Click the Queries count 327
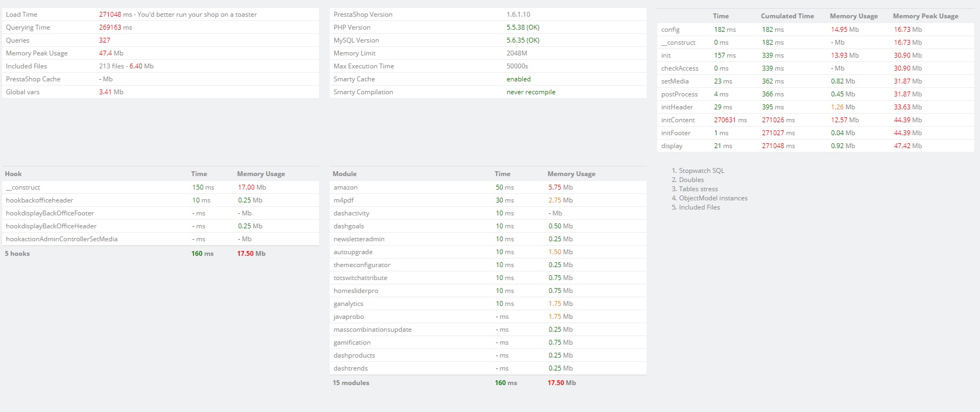The width and height of the screenshot is (980, 412). click(x=105, y=40)
